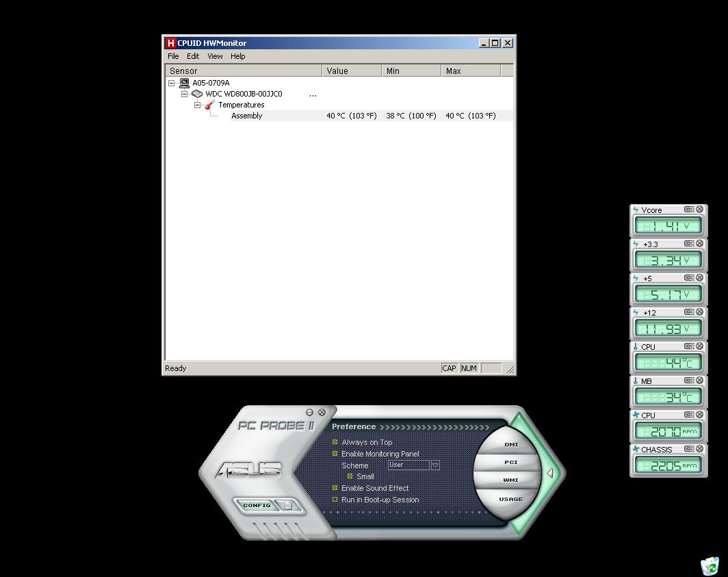Screen dimensions: 728x577
Task: Close the CPU fan RPM panel
Action: tap(699, 415)
